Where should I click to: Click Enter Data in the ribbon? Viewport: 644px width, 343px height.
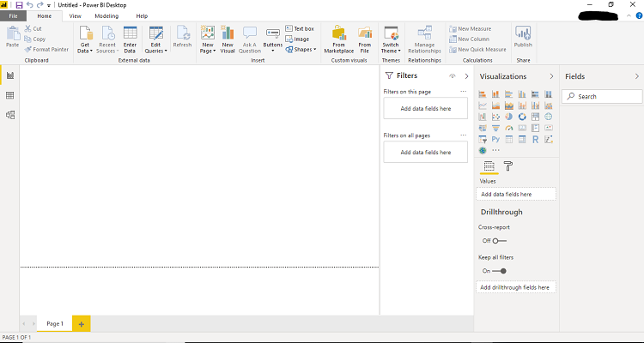point(130,39)
